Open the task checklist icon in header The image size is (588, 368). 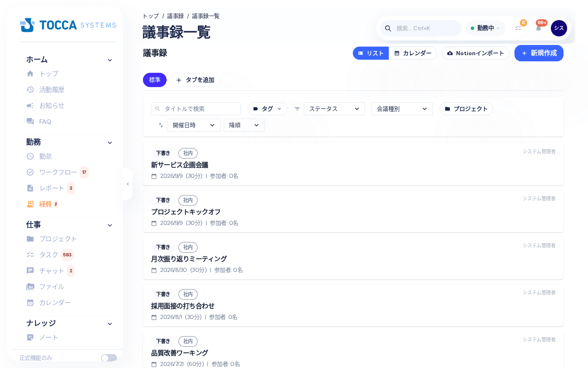[x=518, y=28]
